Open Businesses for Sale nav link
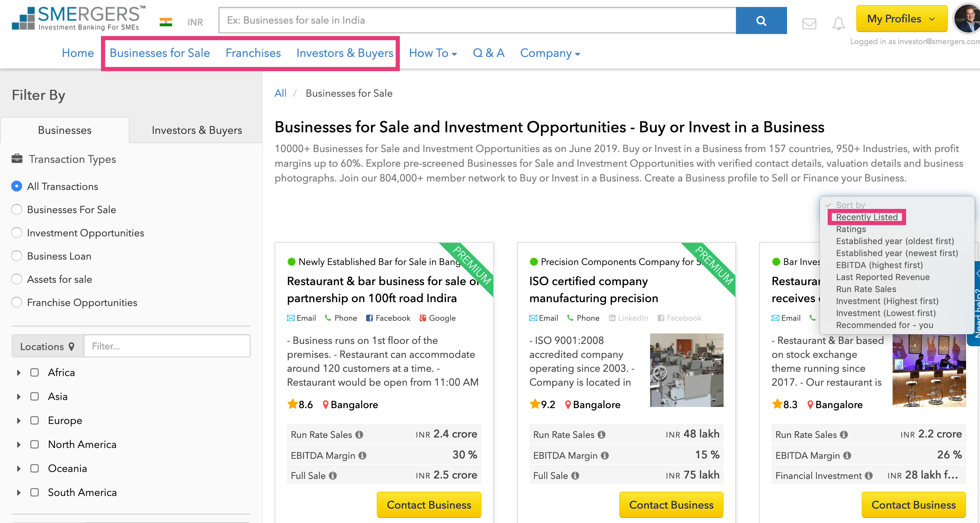The image size is (980, 523). (x=160, y=53)
